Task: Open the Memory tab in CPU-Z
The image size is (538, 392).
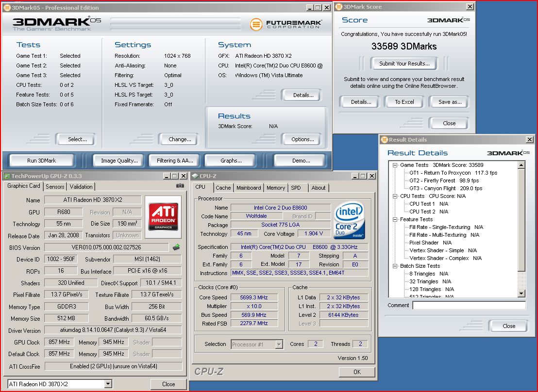Action: pos(276,188)
